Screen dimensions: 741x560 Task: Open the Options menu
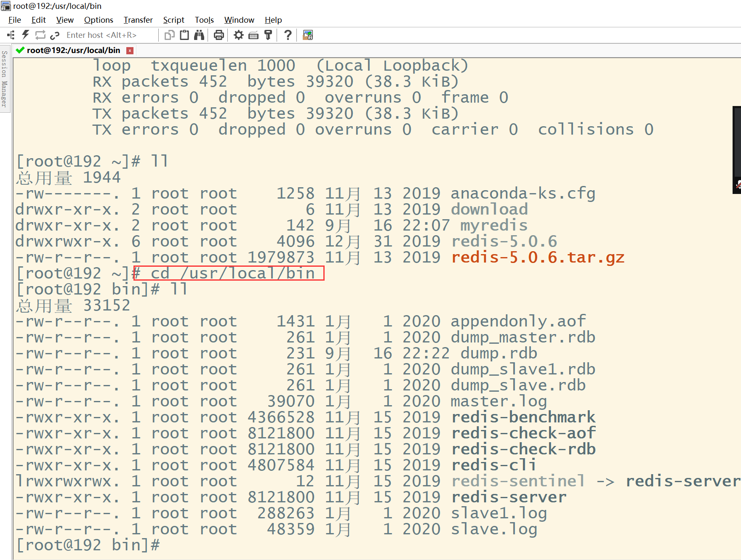coord(99,20)
